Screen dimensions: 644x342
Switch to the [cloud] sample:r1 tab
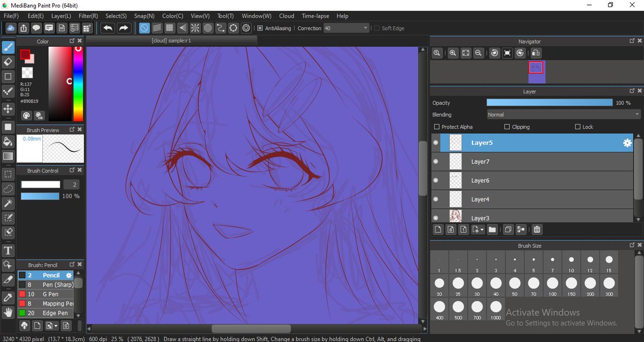[x=172, y=41]
